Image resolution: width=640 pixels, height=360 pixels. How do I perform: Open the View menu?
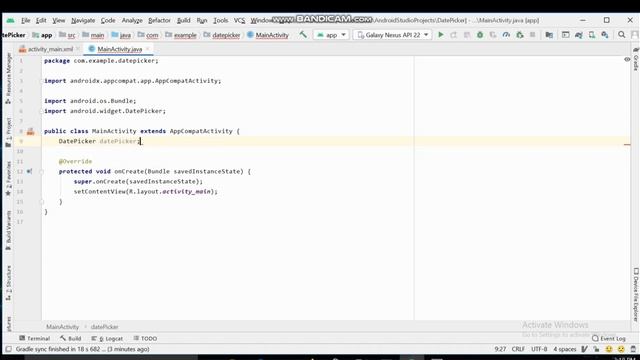pos(58,20)
